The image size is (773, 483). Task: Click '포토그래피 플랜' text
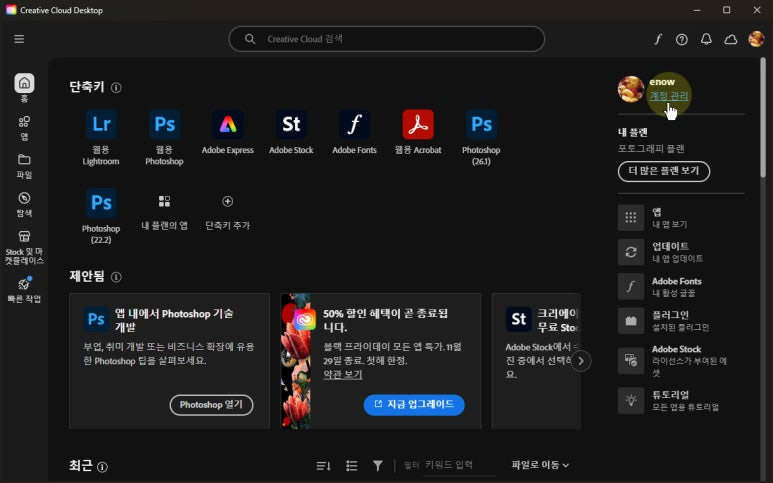pos(651,148)
